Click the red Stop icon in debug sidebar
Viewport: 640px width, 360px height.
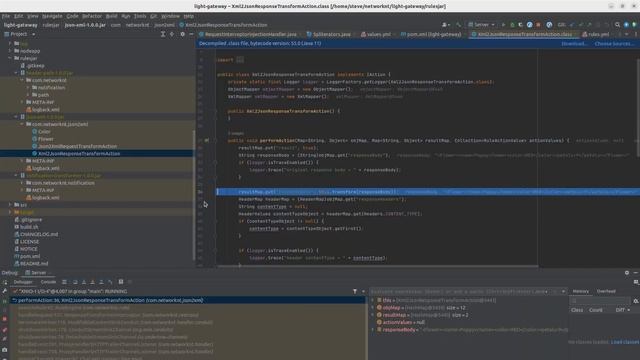click(4, 319)
